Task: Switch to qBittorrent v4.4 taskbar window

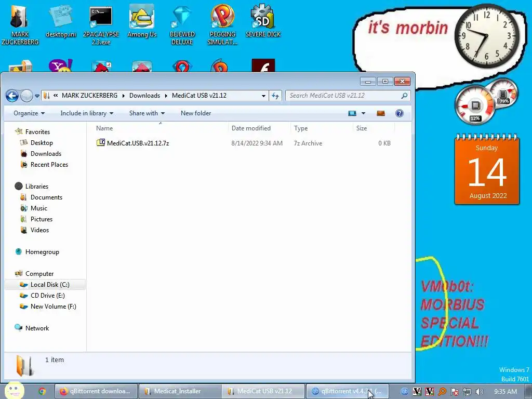Action: [348, 391]
